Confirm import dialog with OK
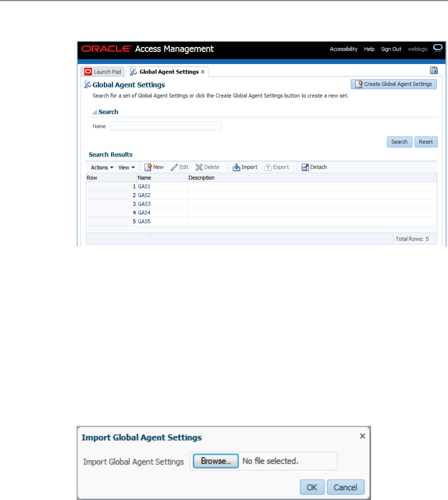This screenshot has height=500, width=448. coord(312,487)
